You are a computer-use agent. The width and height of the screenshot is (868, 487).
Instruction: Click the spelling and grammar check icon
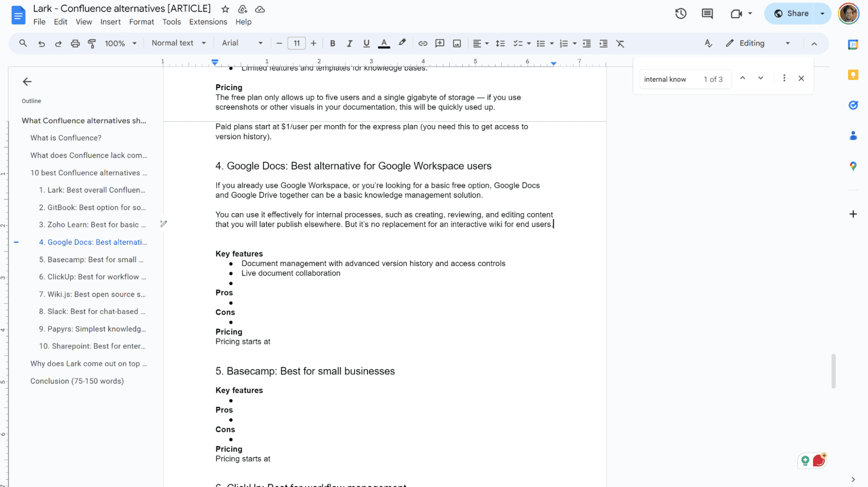pyautogui.click(x=708, y=43)
